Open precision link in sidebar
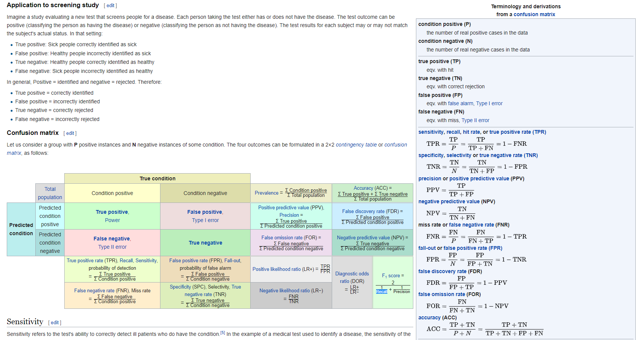Viewport: 644px width, 340px height. pyautogui.click(x=430, y=178)
